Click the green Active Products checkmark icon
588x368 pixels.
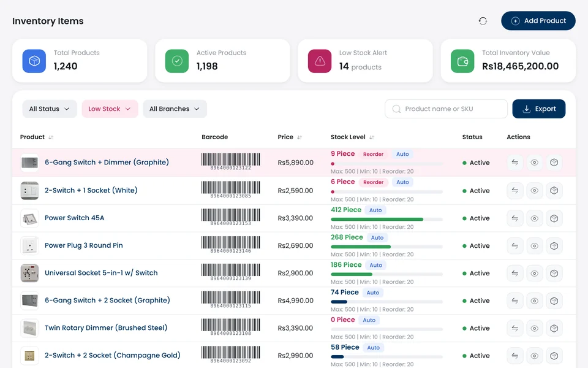[x=177, y=61]
